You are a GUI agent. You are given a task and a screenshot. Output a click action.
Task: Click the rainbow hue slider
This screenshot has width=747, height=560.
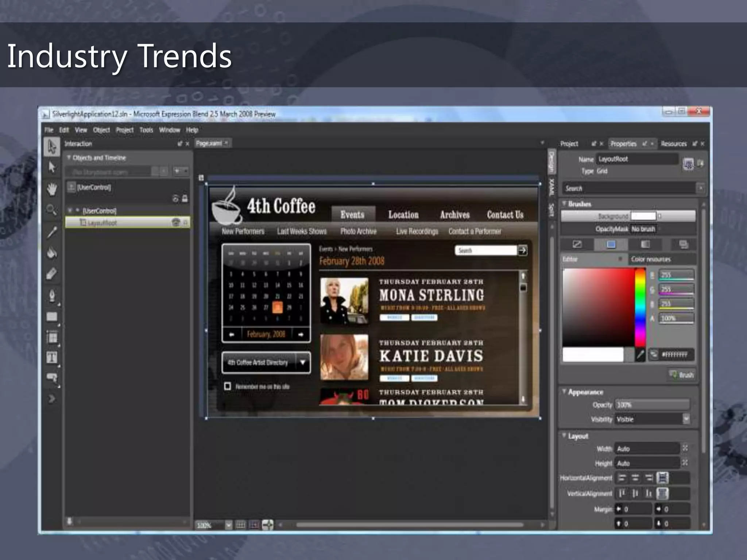pos(640,307)
